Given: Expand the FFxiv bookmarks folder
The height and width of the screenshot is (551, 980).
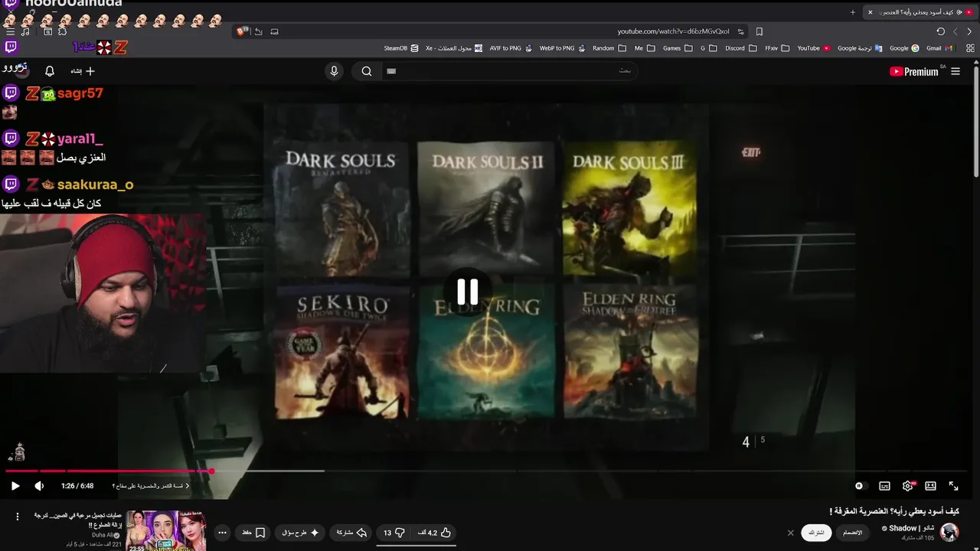Looking at the screenshot, I should click(x=777, y=48).
